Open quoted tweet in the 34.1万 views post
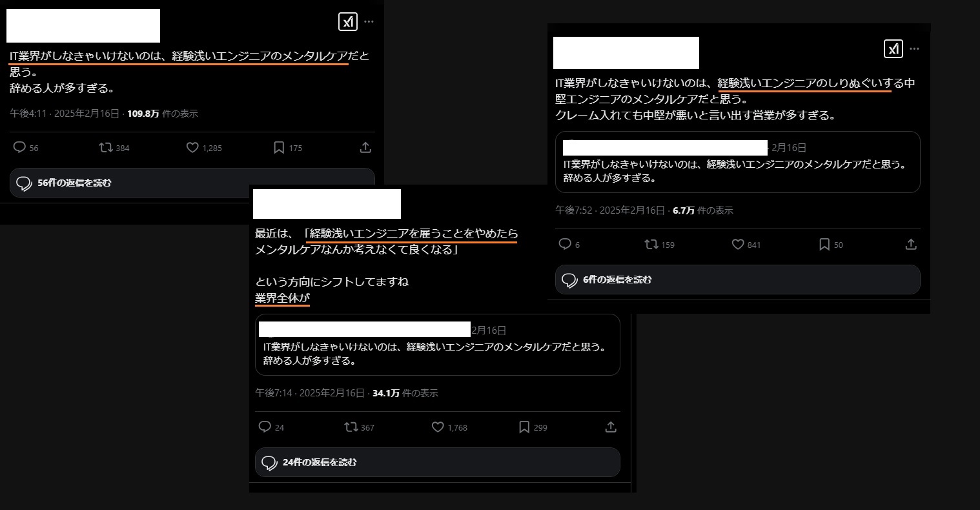This screenshot has height=510, width=980. [438, 345]
